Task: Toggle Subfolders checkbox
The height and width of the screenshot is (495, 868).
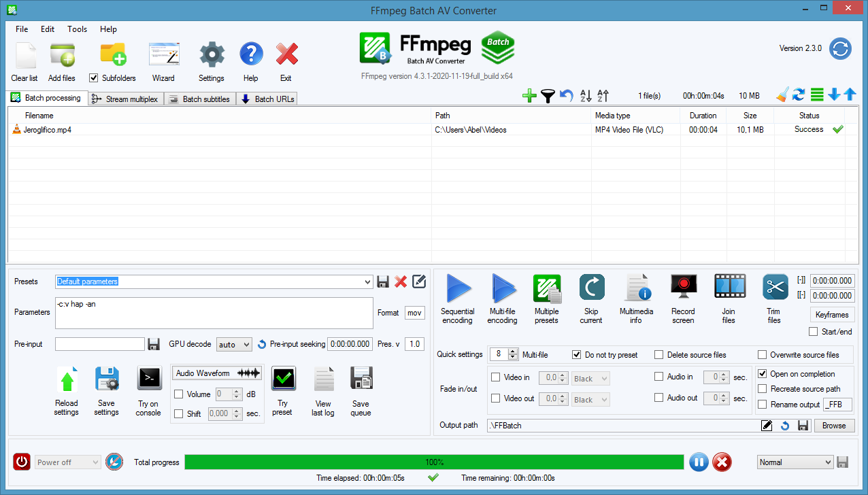Action: click(94, 78)
